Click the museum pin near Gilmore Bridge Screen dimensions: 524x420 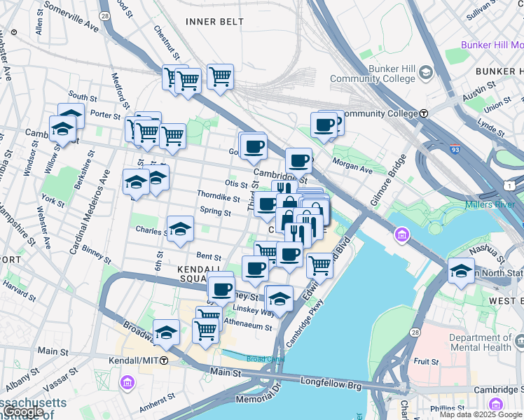401,234
